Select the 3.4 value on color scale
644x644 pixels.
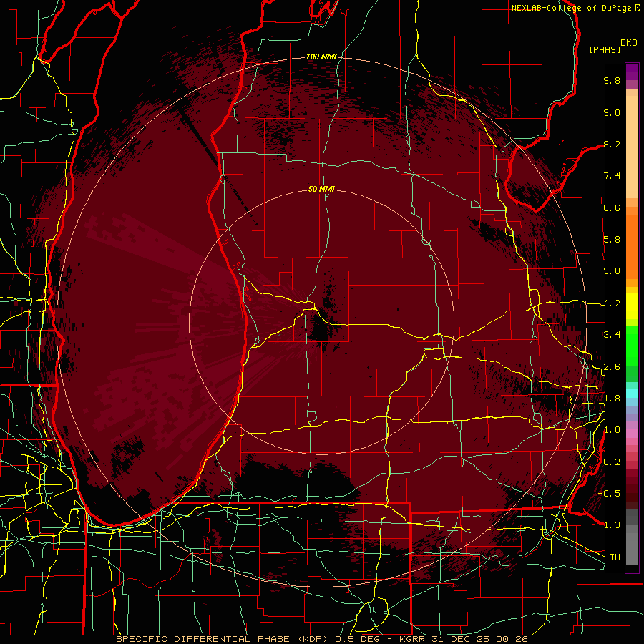(612, 335)
